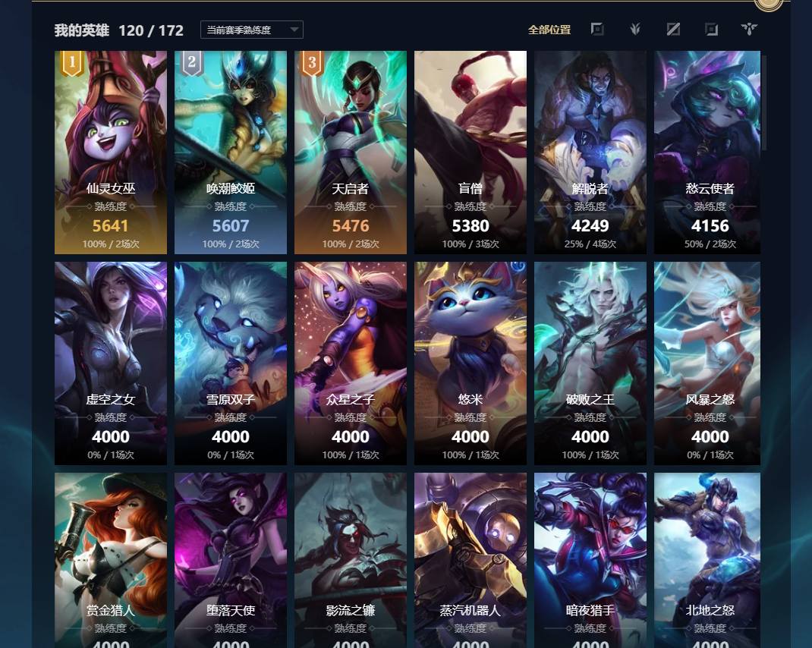Filter champions by Bottom lane icon
The height and width of the screenshot is (648, 812).
[x=712, y=30]
